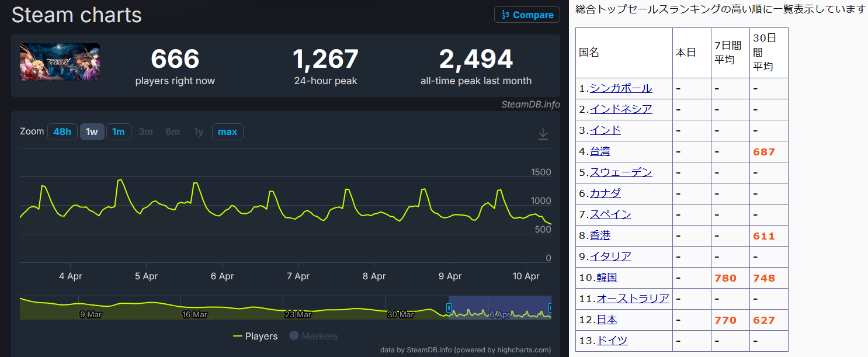Screen dimensions: 868x357
Task: Select the 48h zoom range
Action: click(x=62, y=131)
